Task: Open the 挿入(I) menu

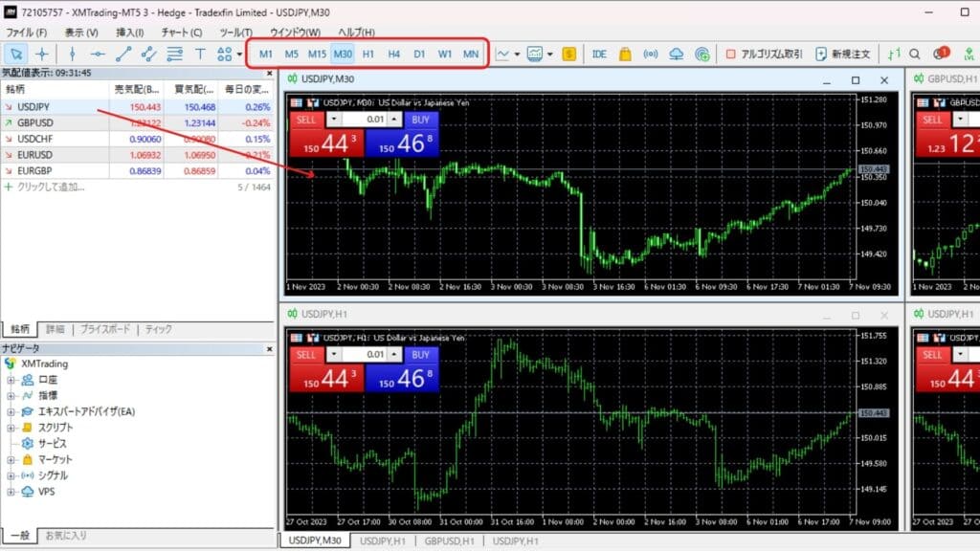Action: pos(129,33)
